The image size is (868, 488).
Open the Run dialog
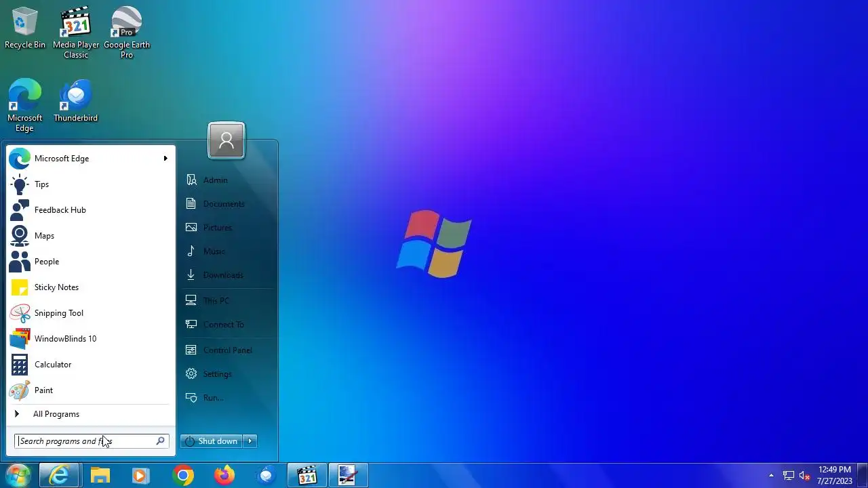[227, 398]
